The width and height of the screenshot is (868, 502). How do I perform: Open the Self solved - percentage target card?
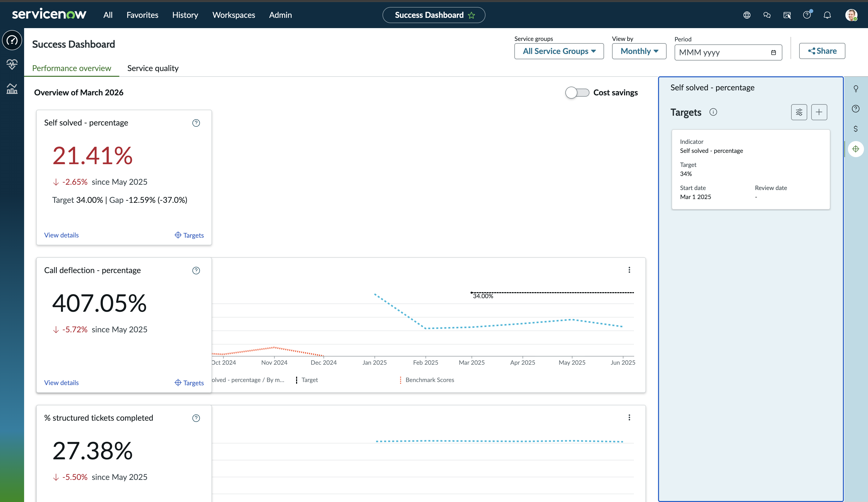[750, 169]
